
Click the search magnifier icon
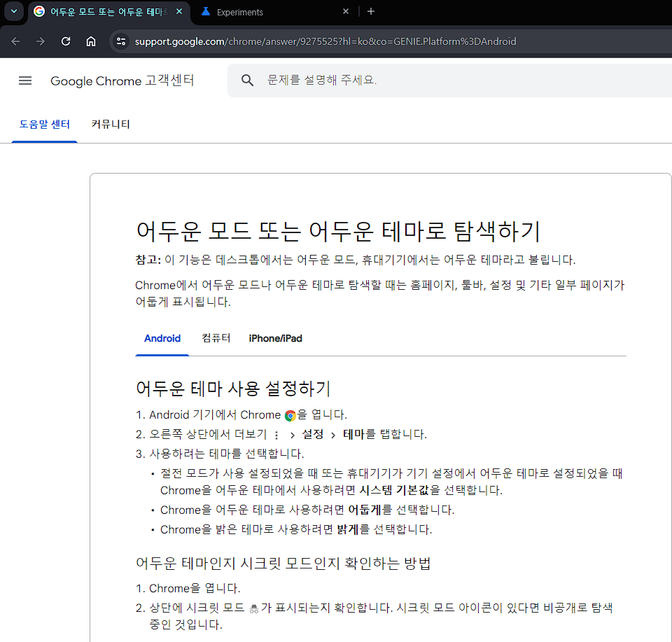click(247, 80)
